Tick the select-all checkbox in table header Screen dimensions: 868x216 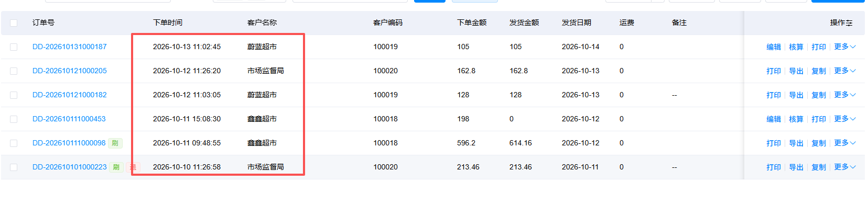tap(14, 23)
